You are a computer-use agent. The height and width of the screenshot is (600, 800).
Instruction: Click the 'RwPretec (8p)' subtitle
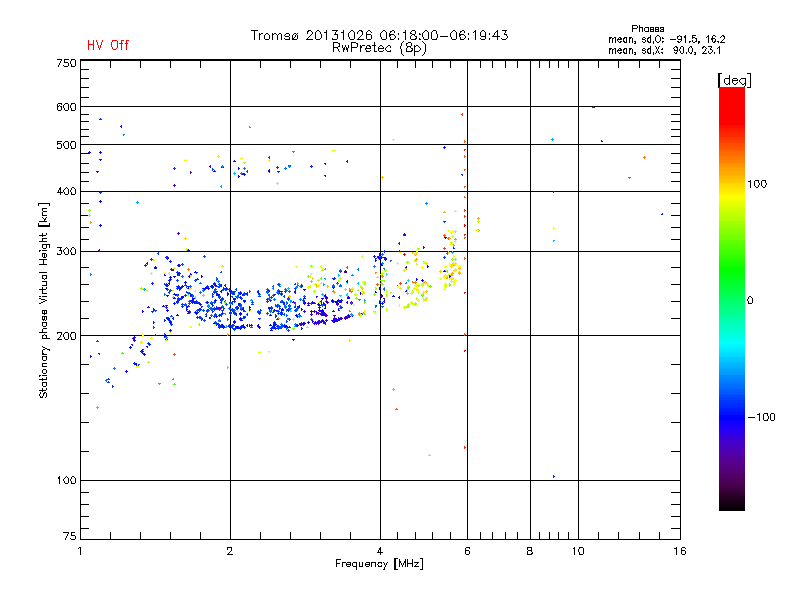379,48
